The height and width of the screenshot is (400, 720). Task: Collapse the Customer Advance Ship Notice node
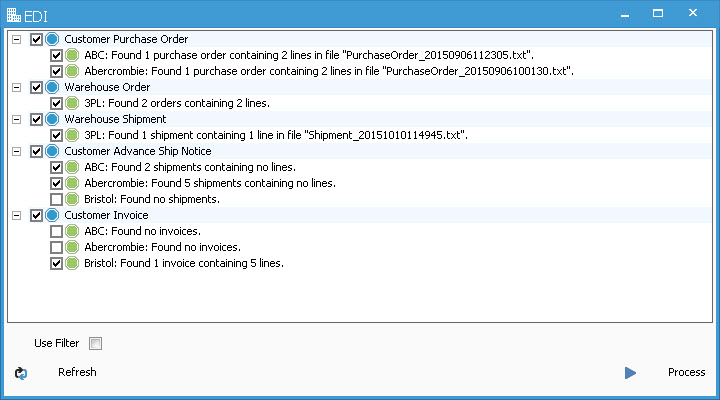click(17, 152)
